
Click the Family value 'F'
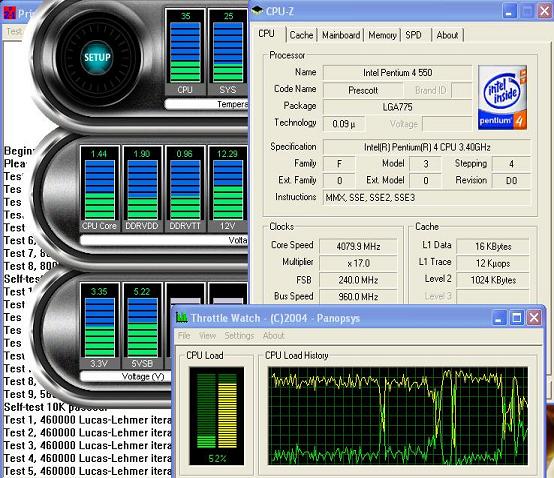coord(339,164)
